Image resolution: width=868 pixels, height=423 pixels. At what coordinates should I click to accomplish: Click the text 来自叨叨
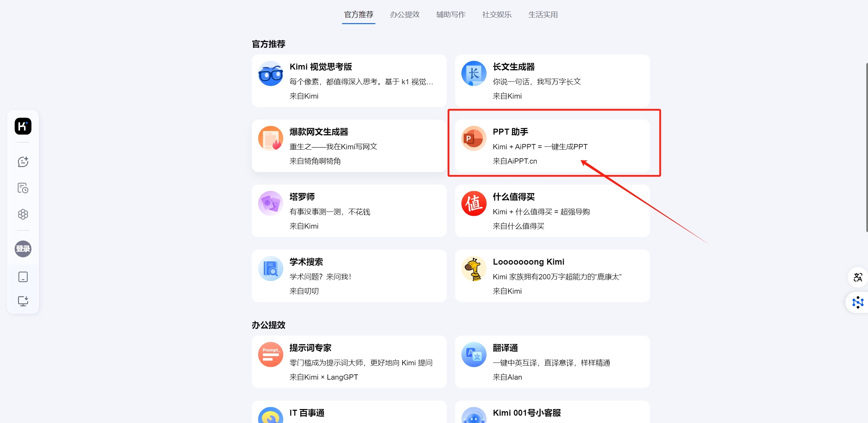coord(304,291)
